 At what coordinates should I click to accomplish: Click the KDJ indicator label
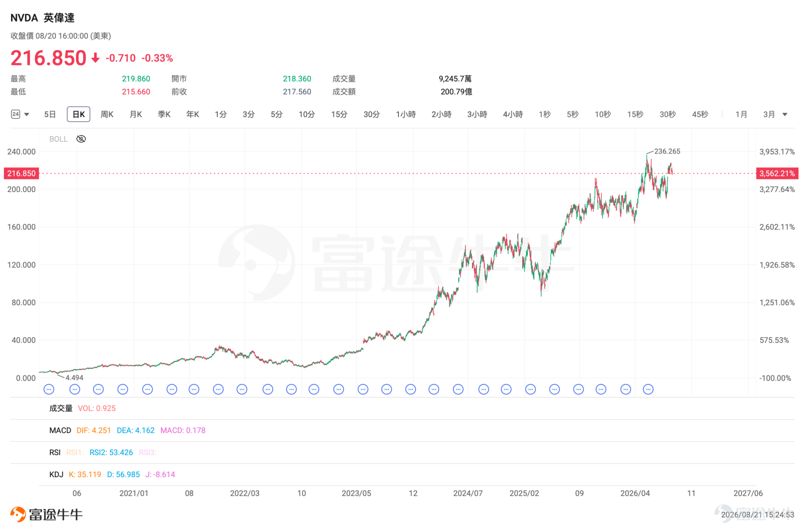pyautogui.click(x=56, y=475)
